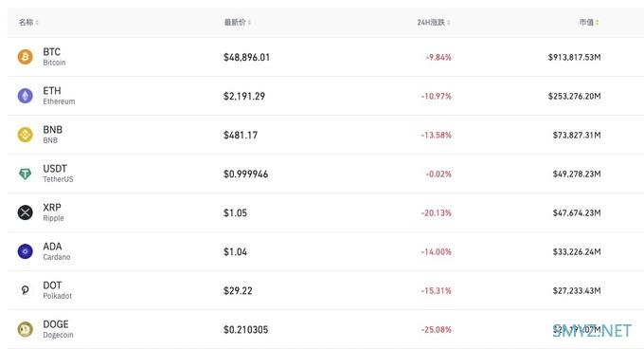Click the Dogecoin coin icon
644x349 pixels.
click(25, 329)
